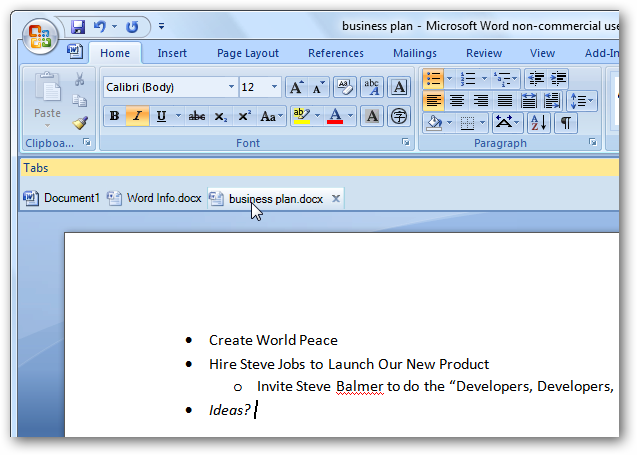The image size is (637, 455).
Task: Apply strikethrough formatting
Action: pyautogui.click(x=197, y=117)
